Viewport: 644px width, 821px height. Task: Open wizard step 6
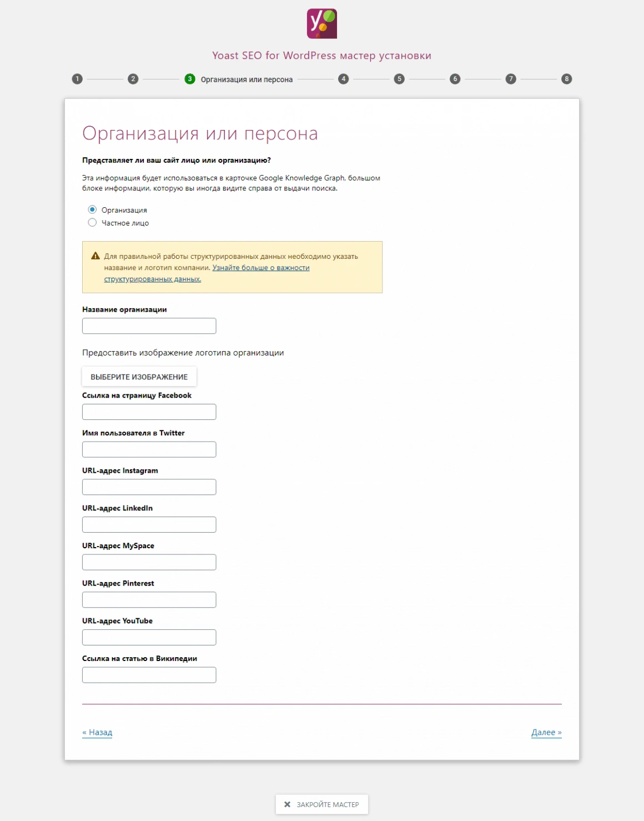455,79
